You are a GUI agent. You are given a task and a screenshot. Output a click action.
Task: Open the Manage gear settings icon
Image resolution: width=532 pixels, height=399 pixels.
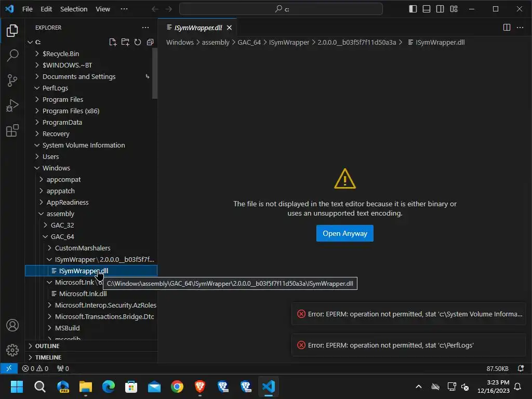tap(12, 350)
